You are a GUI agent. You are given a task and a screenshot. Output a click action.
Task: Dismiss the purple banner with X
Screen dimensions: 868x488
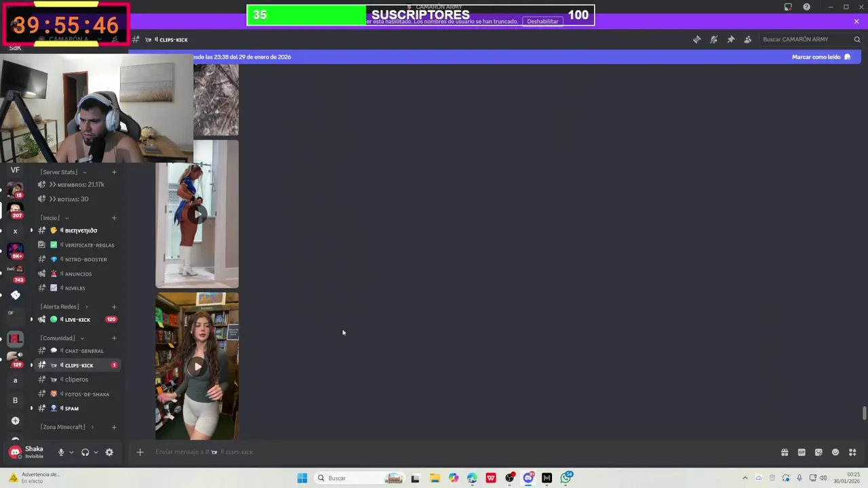pos(856,22)
